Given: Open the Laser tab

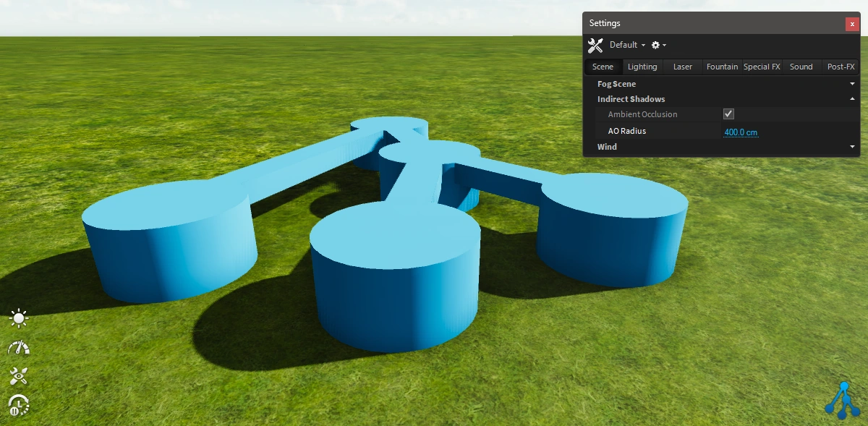Looking at the screenshot, I should 682,67.
